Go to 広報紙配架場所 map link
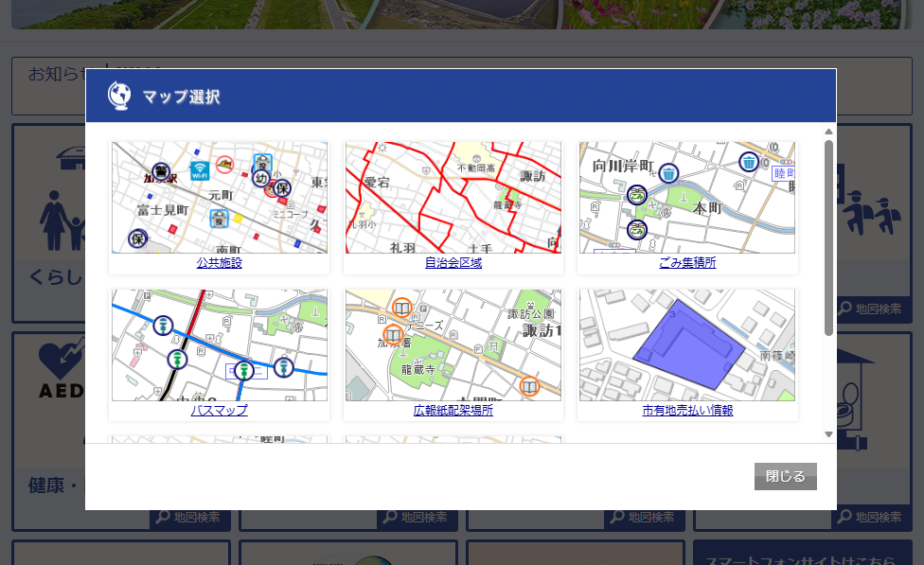Viewport: 924px width, 565px height. 453,410
